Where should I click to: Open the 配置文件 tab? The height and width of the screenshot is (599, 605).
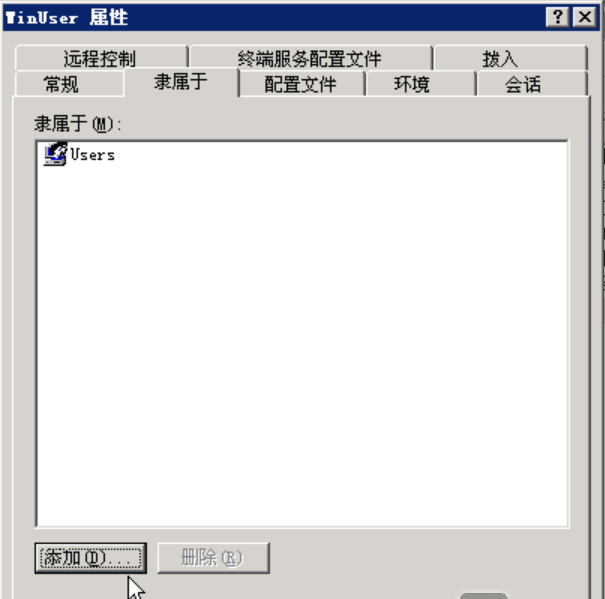(x=300, y=84)
